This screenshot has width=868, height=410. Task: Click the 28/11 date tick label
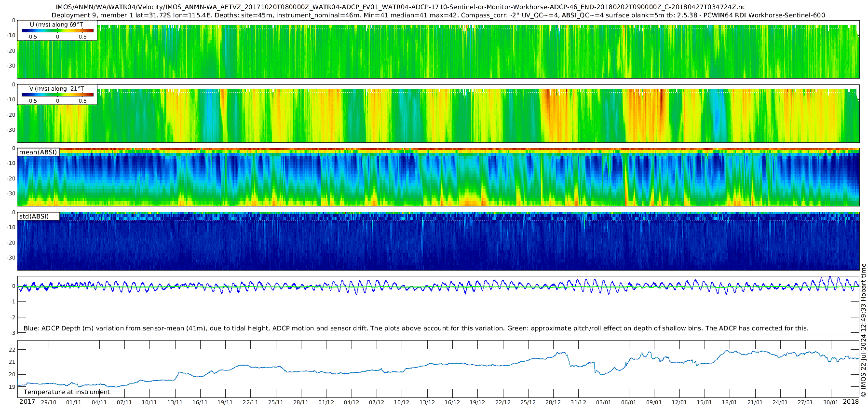click(x=301, y=402)
